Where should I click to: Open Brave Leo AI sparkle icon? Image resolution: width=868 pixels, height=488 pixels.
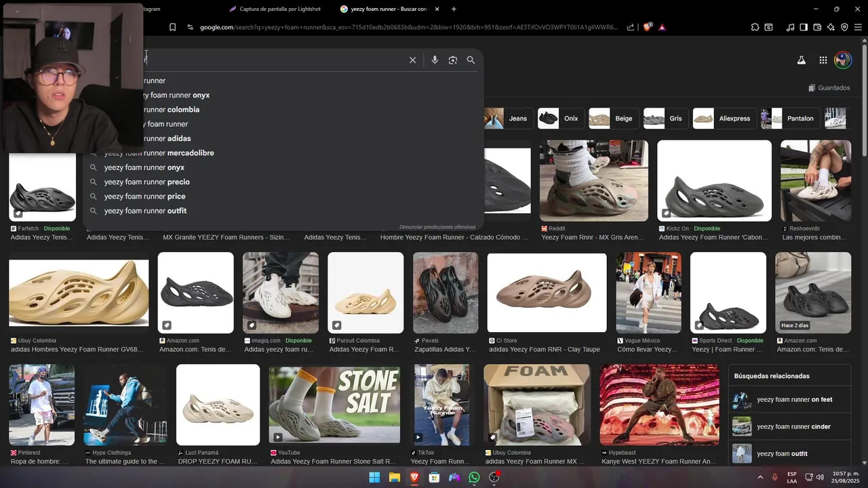(831, 27)
